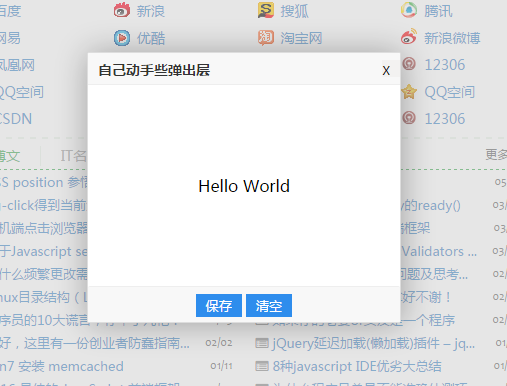Click the date 01/11 beside 安装 memcached
Viewport: 507px width, 386px height.
221,366
